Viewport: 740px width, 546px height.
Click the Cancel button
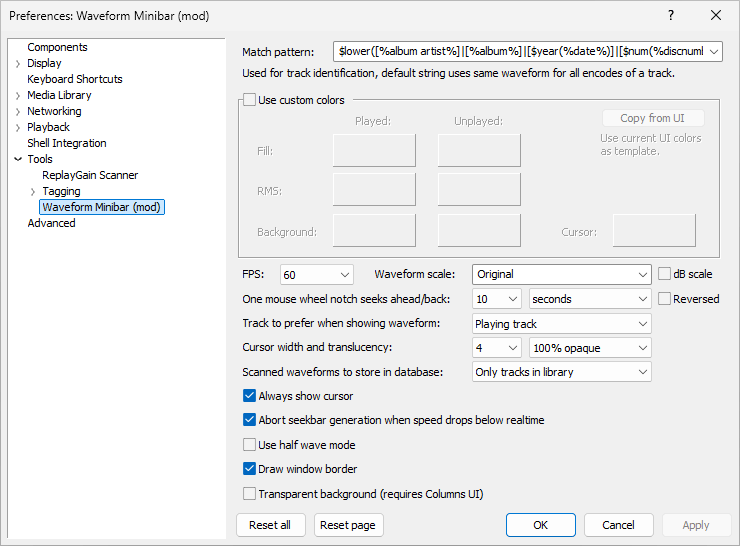pos(618,525)
